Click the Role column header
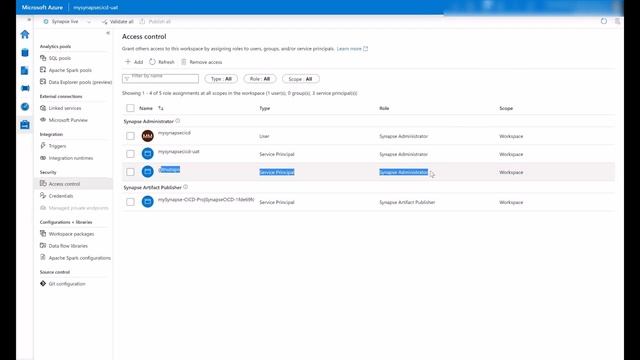Image resolution: width=640 pixels, height=360 pixels. 384,108
